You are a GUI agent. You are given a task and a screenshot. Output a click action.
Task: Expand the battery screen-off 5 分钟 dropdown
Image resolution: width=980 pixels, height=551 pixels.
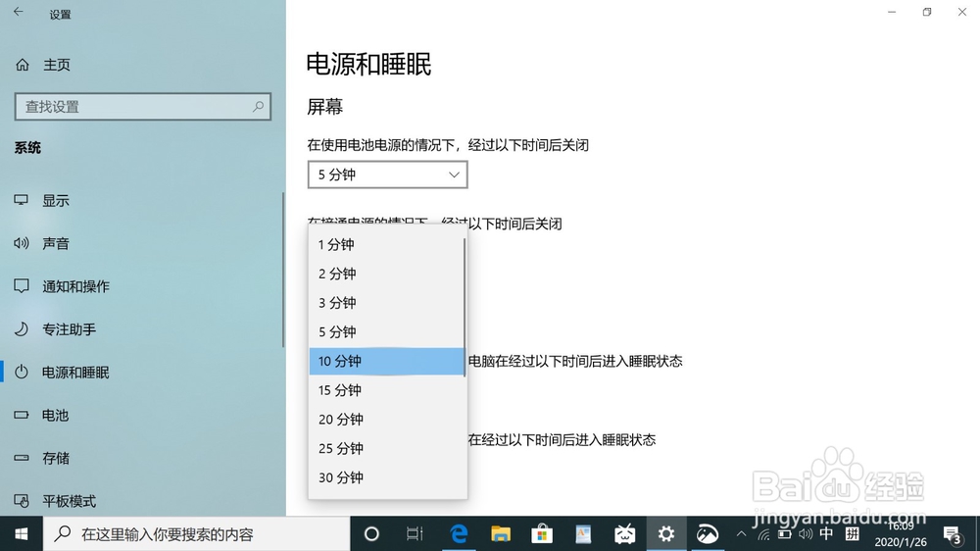coord(387,175)
